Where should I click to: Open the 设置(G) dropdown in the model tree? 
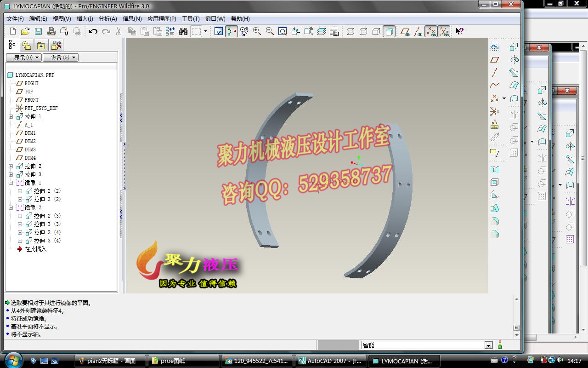pos(60,57)
